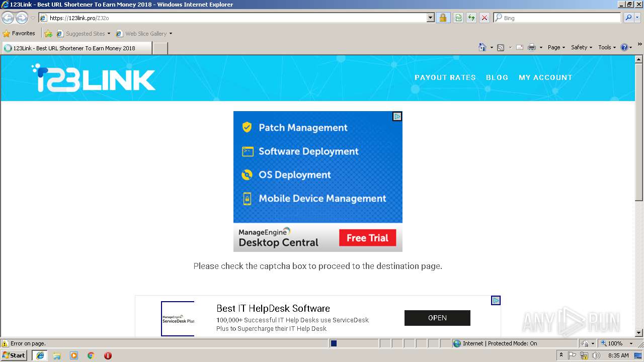Open Google Chrome from the taskbar
This screenshot has height=362, width=644.
[x=91, y=355]
